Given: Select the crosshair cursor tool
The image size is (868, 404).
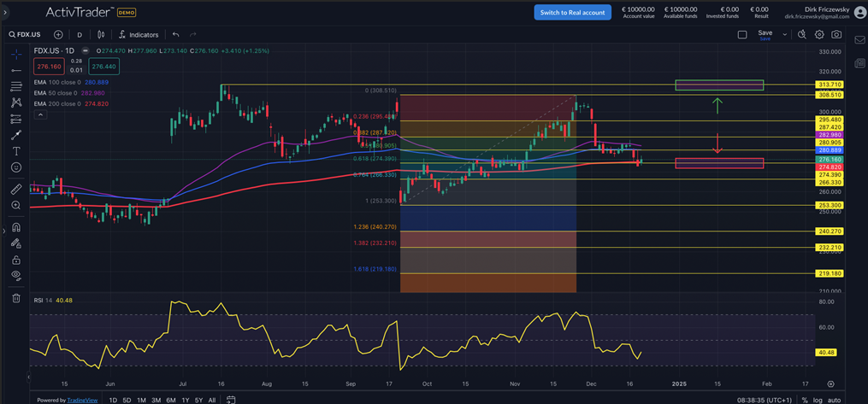Looking at the screenshot, I should click(x=16, y=54).
